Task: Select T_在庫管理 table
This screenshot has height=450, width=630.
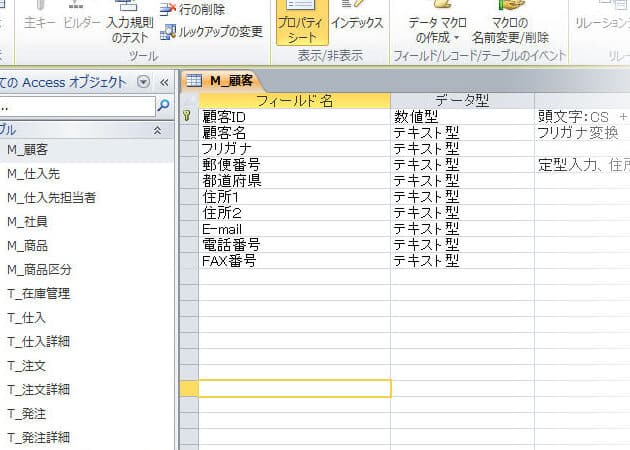Action: click(86, 294)
